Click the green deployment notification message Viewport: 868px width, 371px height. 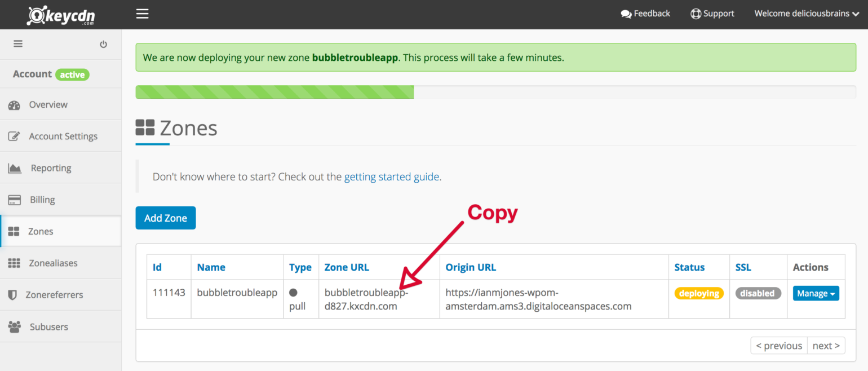[x=496, y=58]
